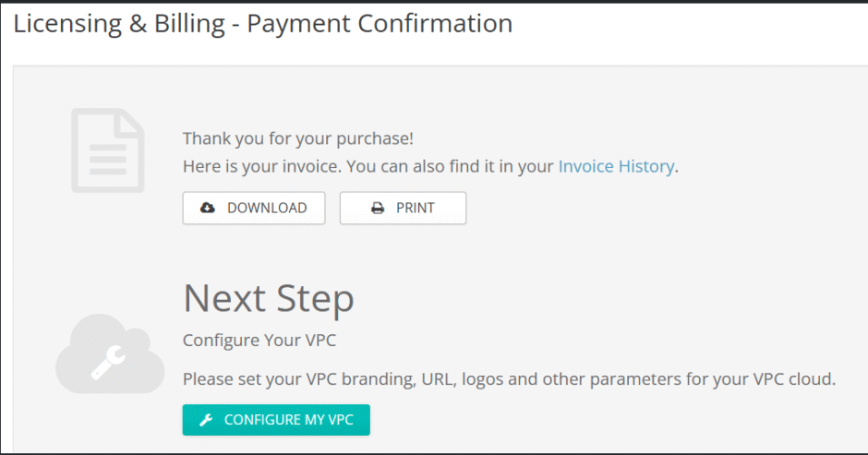
Task: Click the printer icon on PRINT button
Action: click(378, 208)
